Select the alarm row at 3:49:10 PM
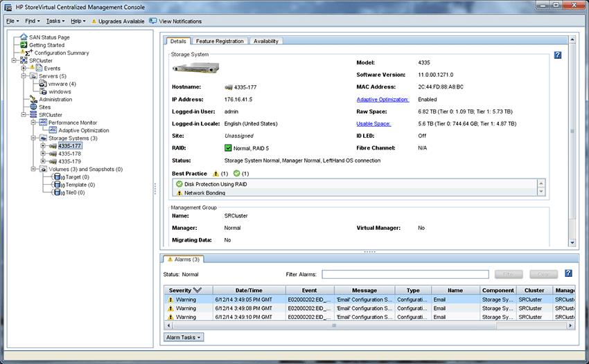This screenshot has height=364, width=589. (x=369, y=317)
